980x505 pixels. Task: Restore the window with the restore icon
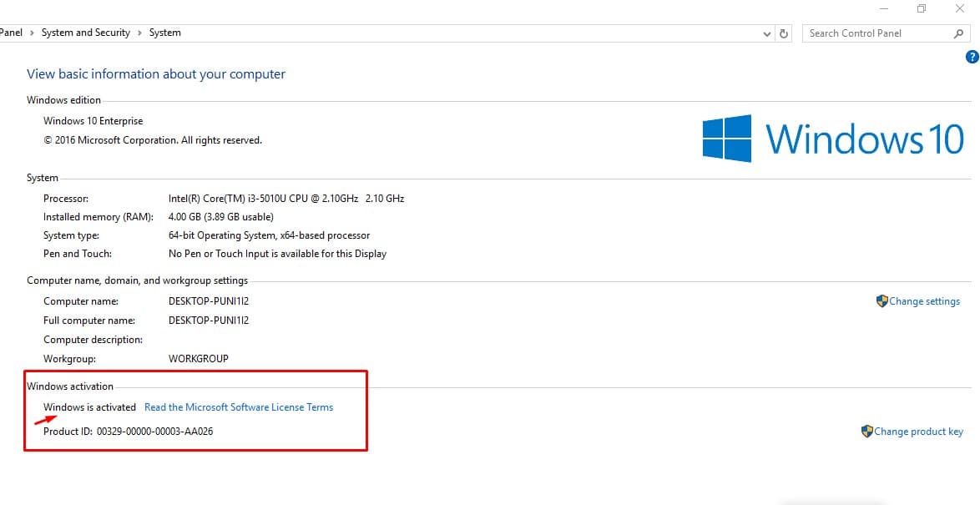pos(921,8)
